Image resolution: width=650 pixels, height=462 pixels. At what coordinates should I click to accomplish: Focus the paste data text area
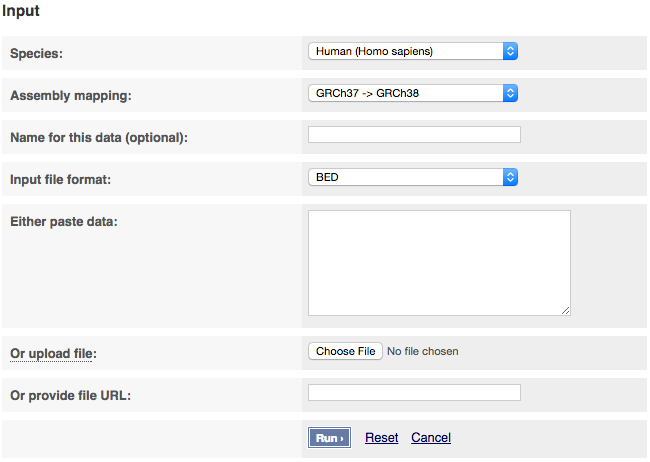point(438,262)
